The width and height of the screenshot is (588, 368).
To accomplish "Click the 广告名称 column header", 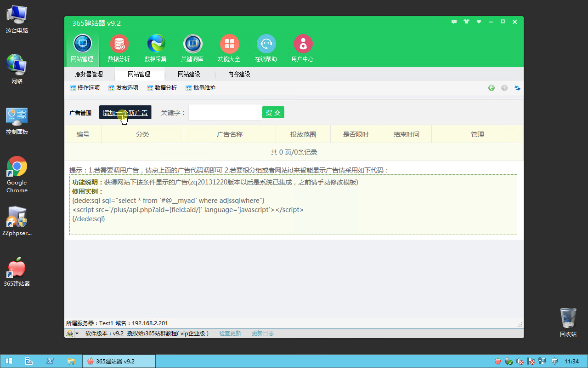I will pos(230,134).
